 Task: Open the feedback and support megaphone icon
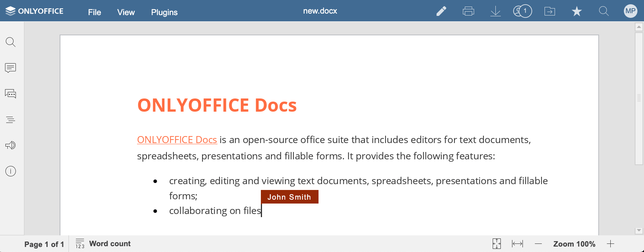coord(10,145)
